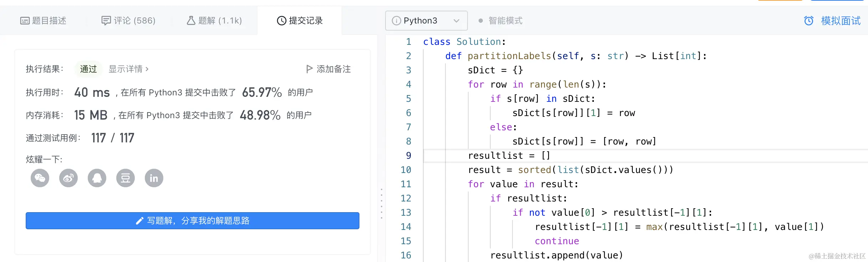This screenshot has height=262, width=868.
Task: Click the code line 'class Solution:'
Action: point(464,42)
